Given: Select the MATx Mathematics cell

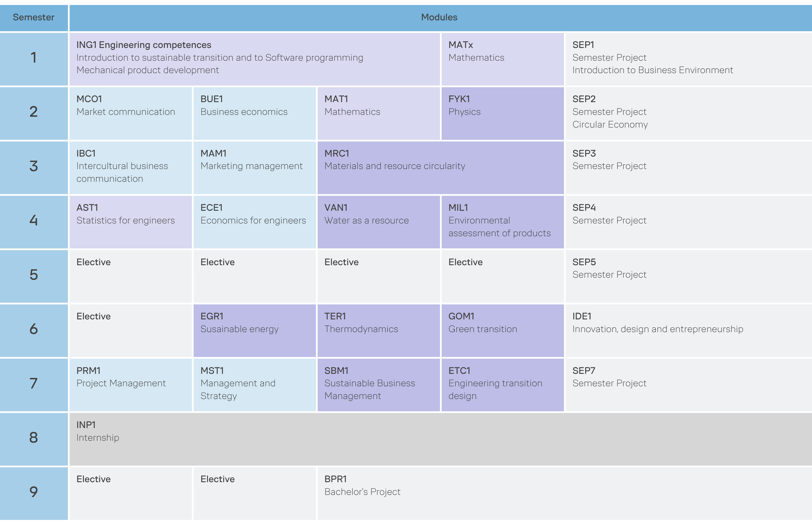Looking at the screenshot, I should 502,59.
